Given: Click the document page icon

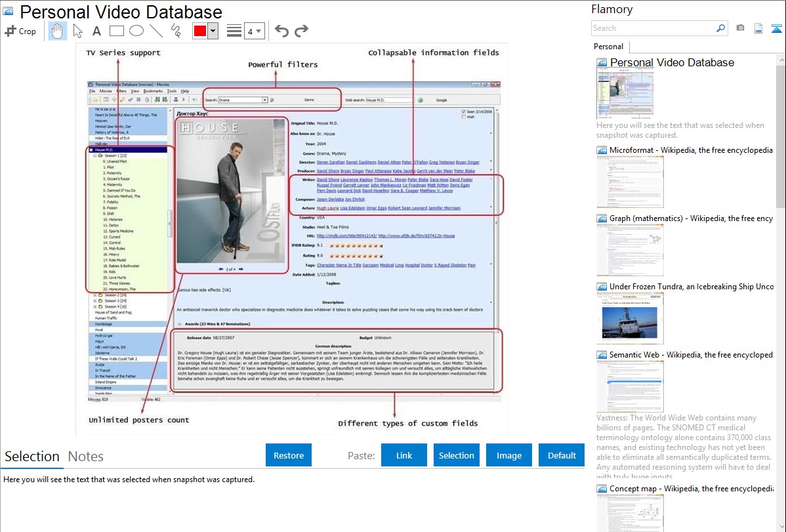Looking at the screenshot, I should (758, 28).
